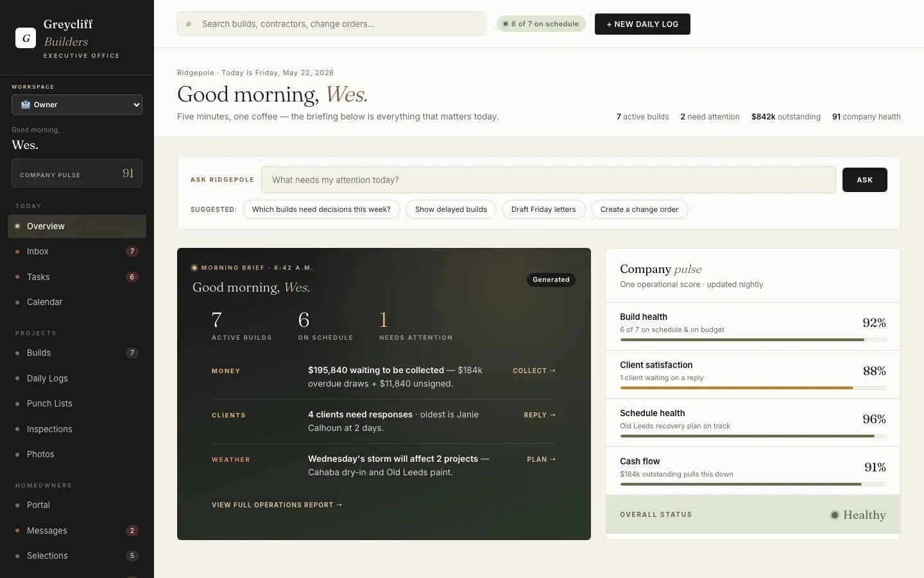The image size is (924, 578).
Task: Click the New Daily Log button
Action: [642, 24]
